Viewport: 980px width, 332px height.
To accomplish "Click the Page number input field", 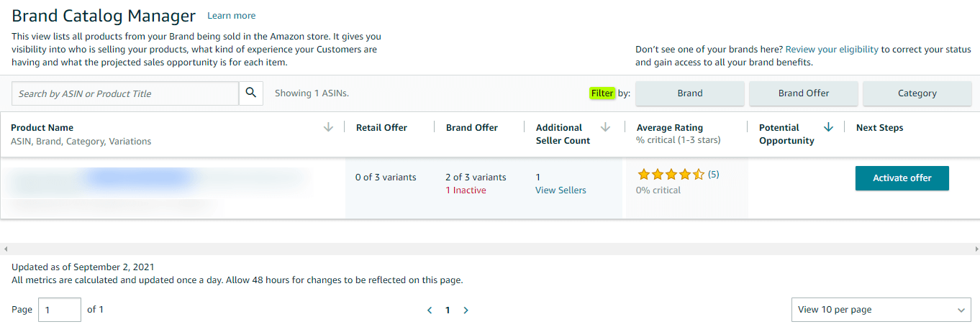I will pos(59,310).
